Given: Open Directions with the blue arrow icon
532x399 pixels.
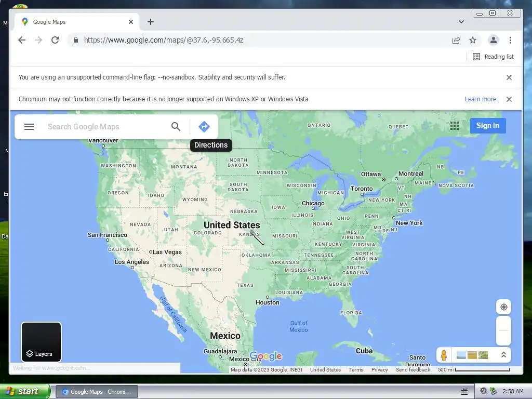Looking at the screenshot, I should 204,127.
